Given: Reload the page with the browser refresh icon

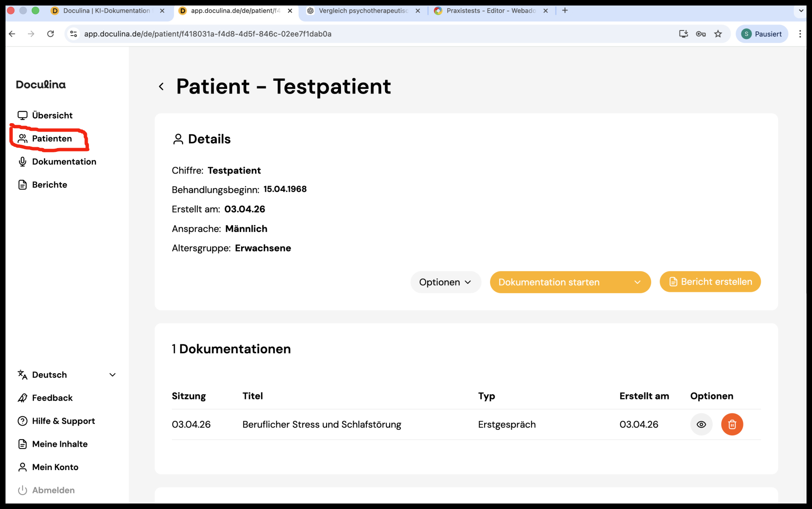Looking at the screenshot, I should [50, 34].
